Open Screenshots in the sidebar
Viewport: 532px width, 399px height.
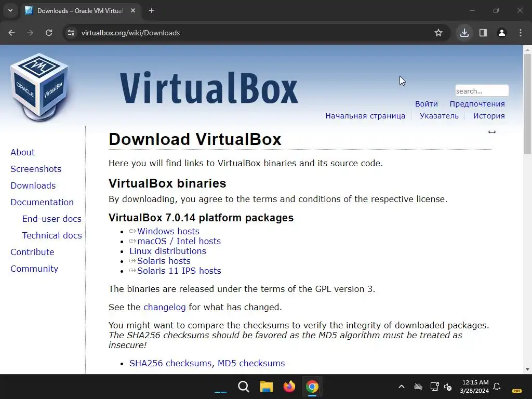coord(36,169)
